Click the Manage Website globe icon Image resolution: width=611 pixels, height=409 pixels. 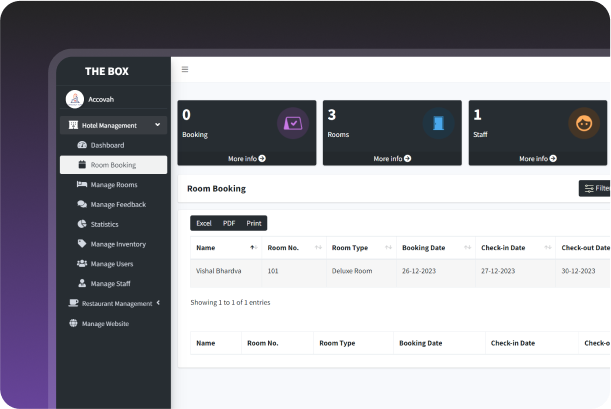tap(73, 323)
